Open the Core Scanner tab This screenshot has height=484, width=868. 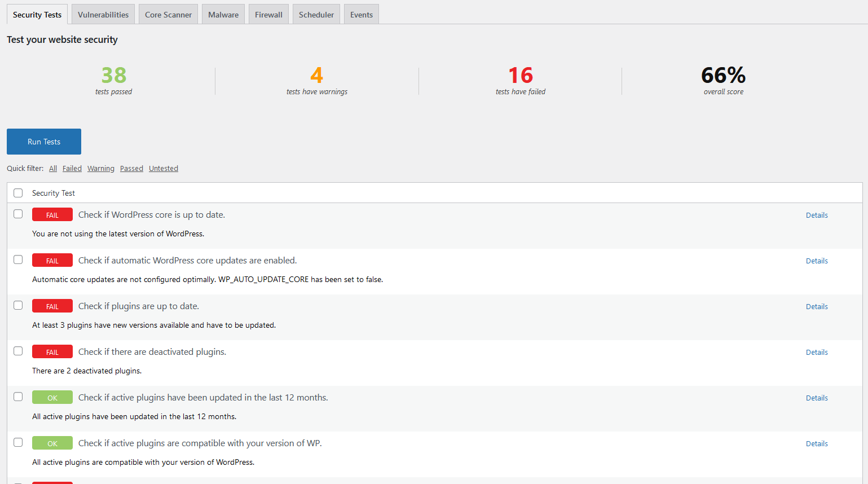tap(168, 15)
